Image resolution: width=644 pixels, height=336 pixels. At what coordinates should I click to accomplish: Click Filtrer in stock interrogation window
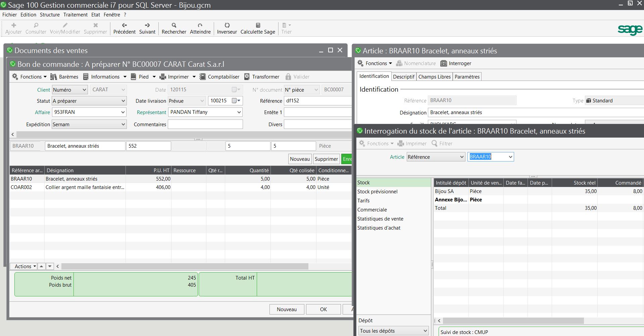click(442, 143)
